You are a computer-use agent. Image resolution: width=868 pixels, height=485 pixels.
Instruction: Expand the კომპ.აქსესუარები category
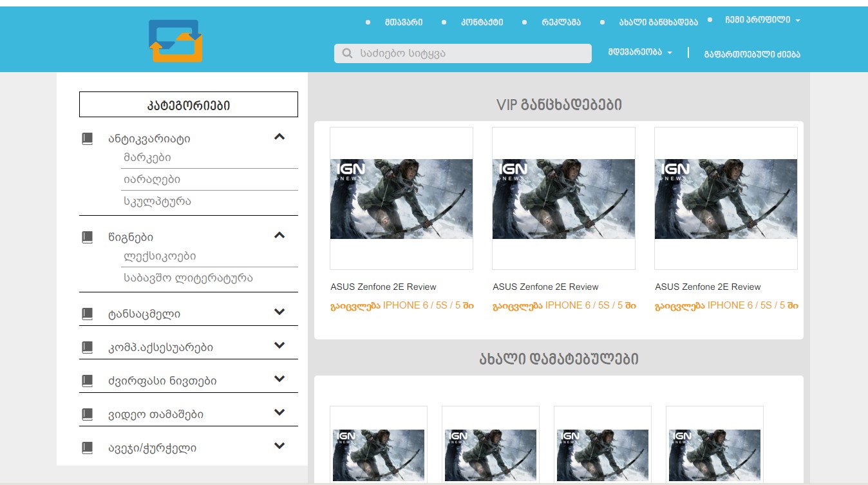click(x=279, y=345)
